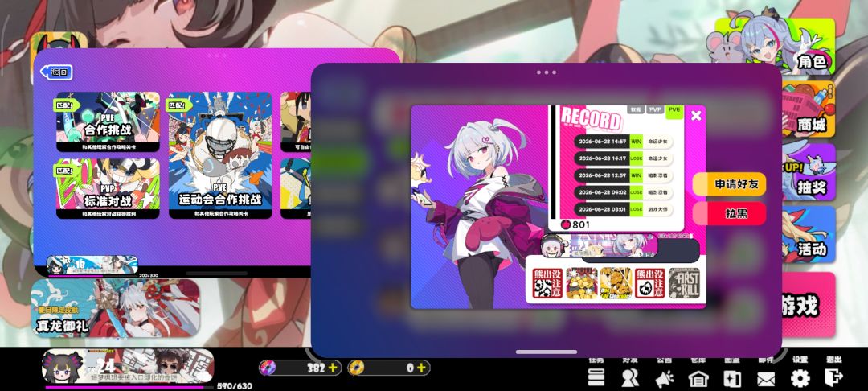Open the 真龙御礼 summer limited banner
Screen dimensions: 868x391
[115, 308]
